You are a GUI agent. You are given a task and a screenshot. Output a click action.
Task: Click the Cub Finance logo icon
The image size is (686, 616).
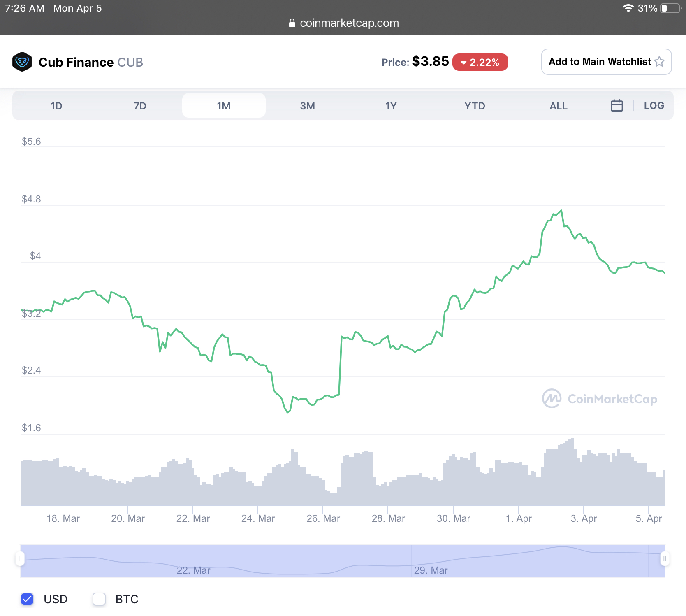[x=22, y=62]
